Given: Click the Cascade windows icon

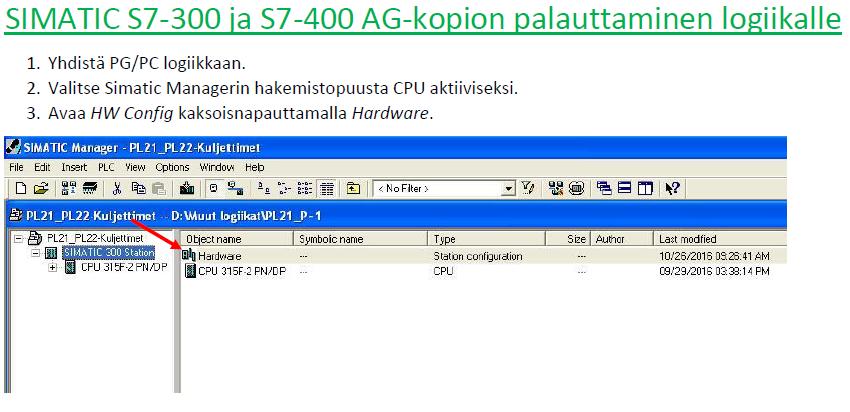Looking at the screenshot, I should point(604,188).
